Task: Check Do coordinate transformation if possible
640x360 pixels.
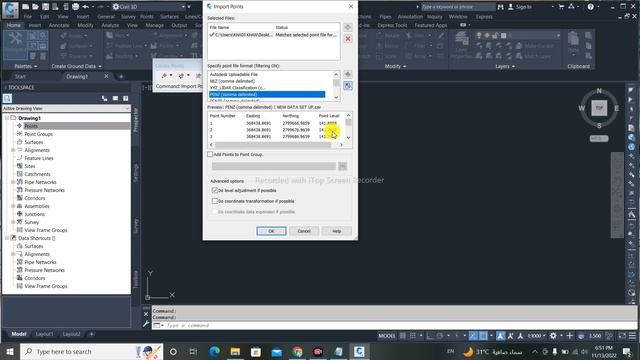Action: coord(215,201)
